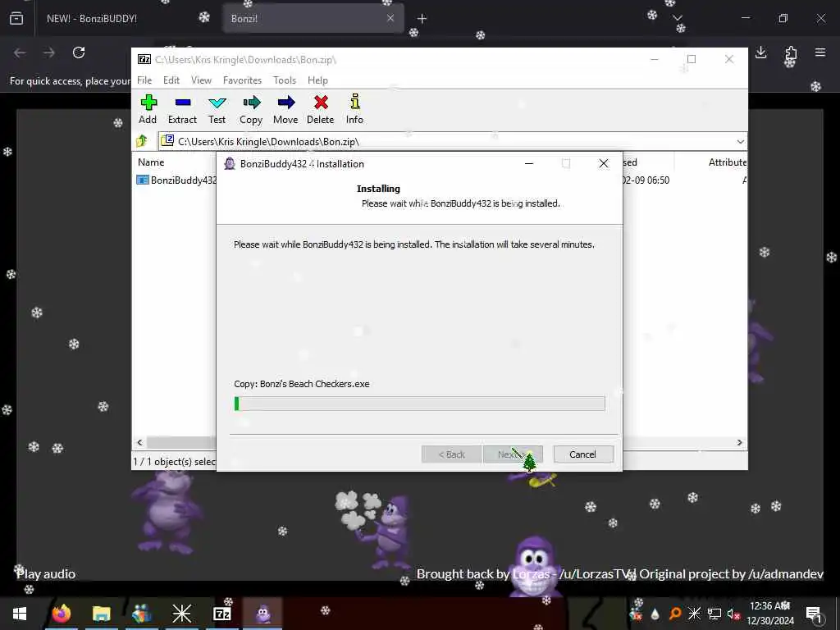Image resolution: width=840 pixels, height=630 pixels.
Task: Open the 7-Zip Tools menu
Action: click(x=285, y=80)
